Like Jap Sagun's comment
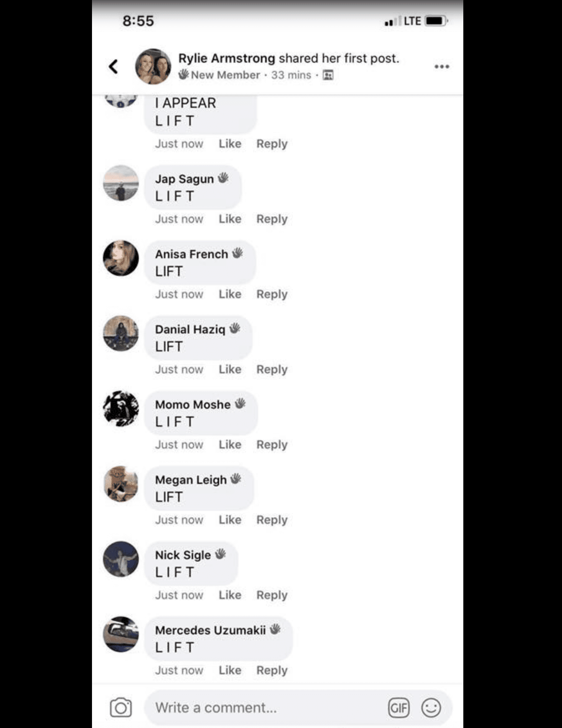Image resolution: width=562 pixels, height=728 pixels. (x=230, y=219)
